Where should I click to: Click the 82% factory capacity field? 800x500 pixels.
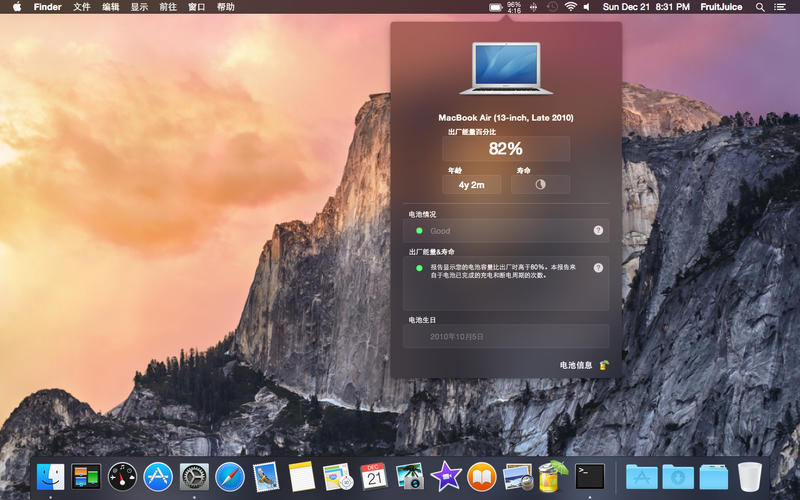coord(506,149)
